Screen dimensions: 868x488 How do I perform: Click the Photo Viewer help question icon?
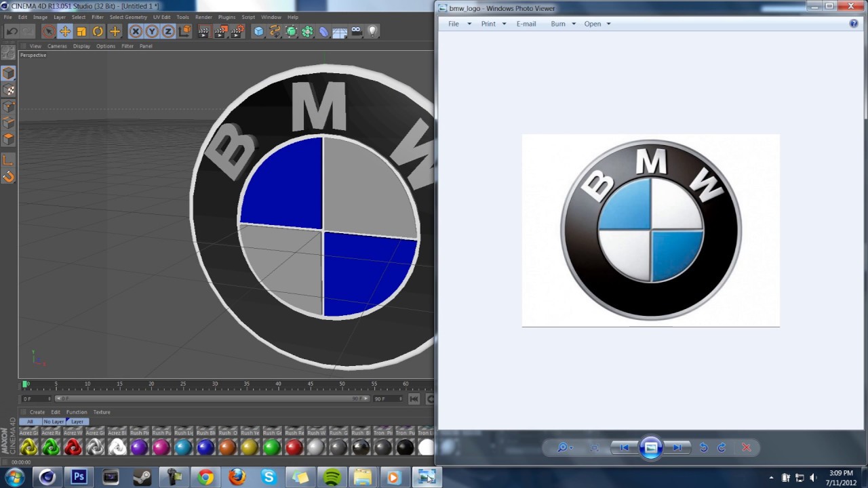pos(854,24)
